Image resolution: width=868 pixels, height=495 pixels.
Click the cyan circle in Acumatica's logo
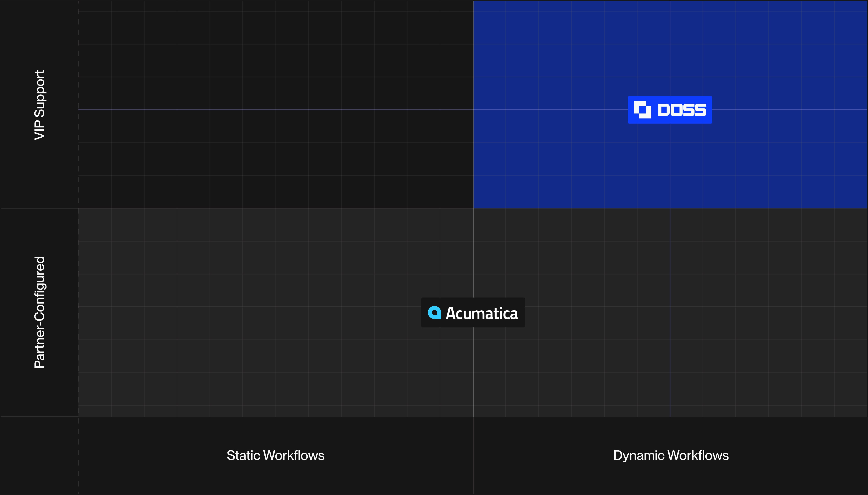pos(435,313)
